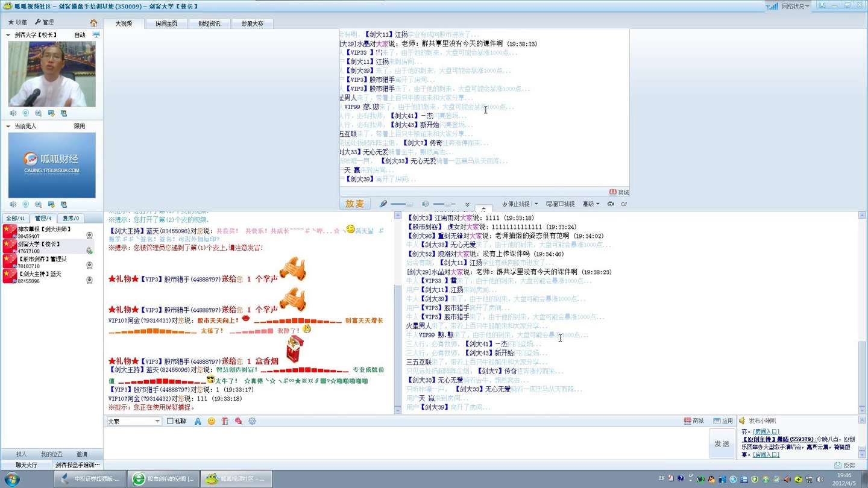Image resolution: width=868 pixels, height=488 pixels.
Task: Select the 管理/4 user list tab
Action: 43,218
